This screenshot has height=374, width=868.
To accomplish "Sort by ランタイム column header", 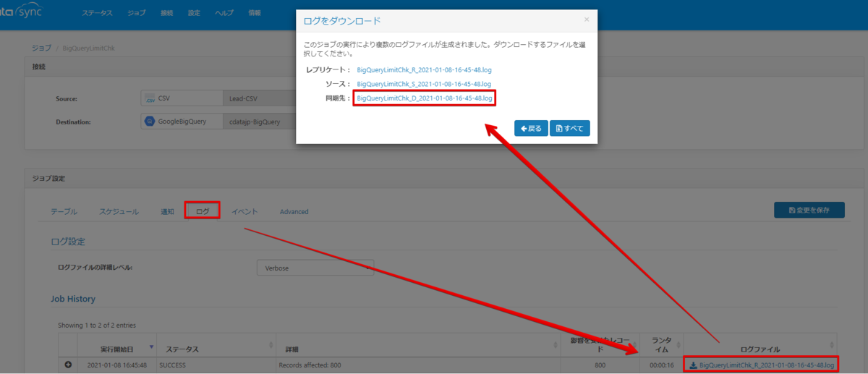I will [x=662, y=344].
